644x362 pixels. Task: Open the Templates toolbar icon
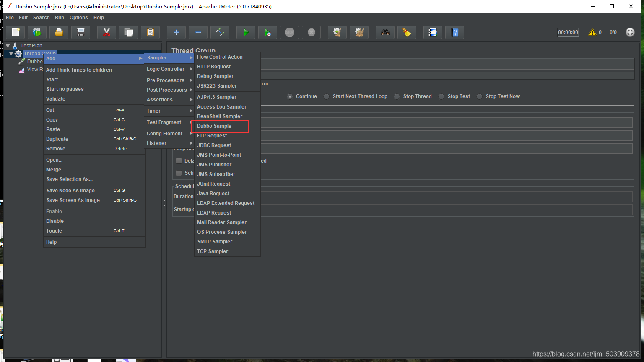(37, 32)
